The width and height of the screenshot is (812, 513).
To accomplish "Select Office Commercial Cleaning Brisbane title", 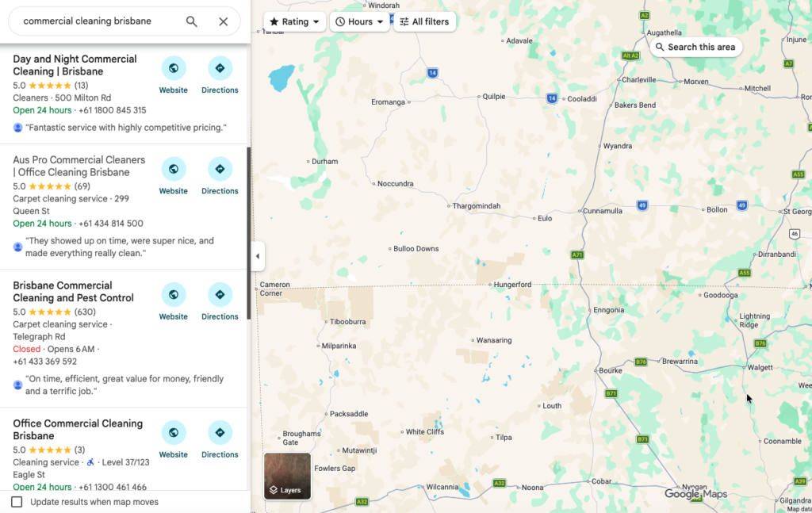I will [x=78, y=430].
